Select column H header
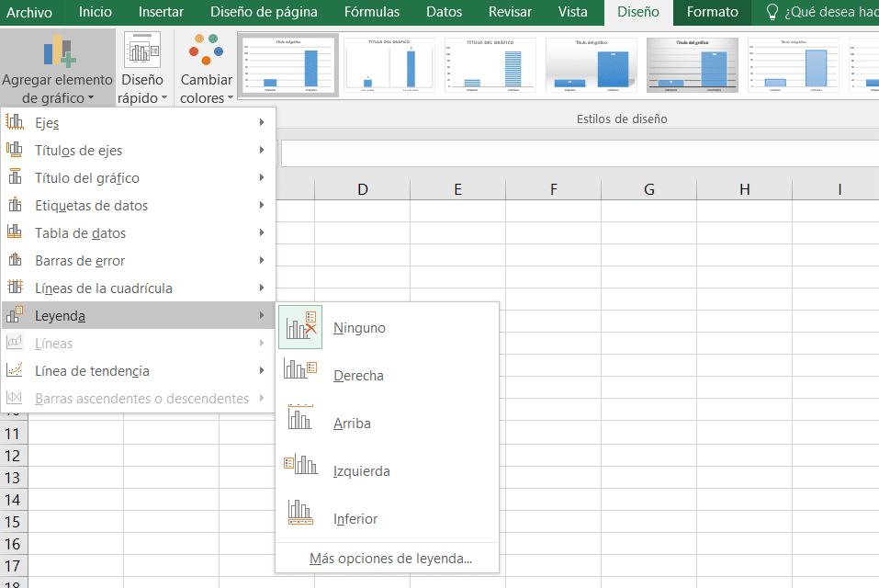 (745, 189)
